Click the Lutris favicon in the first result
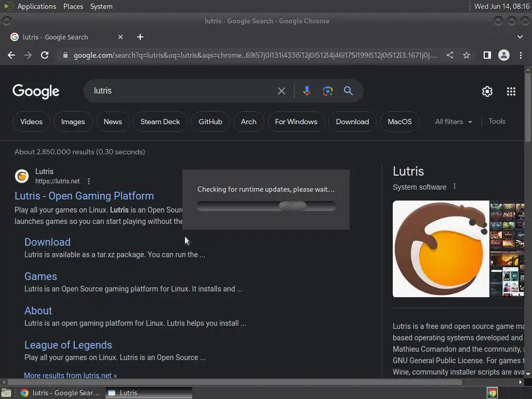The height and width of the screenshot is (399, 532). pyautogui.click(x=22, y=176)
